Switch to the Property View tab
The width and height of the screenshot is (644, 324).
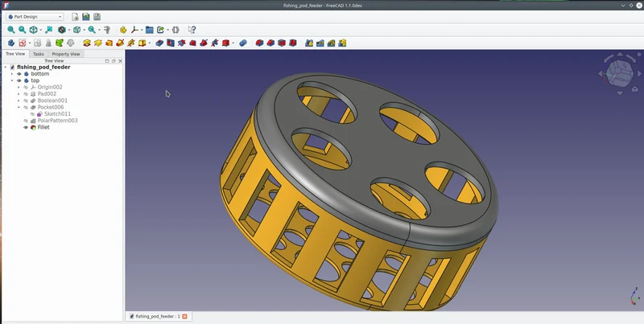pyautogui.click(x=66, y=54)
